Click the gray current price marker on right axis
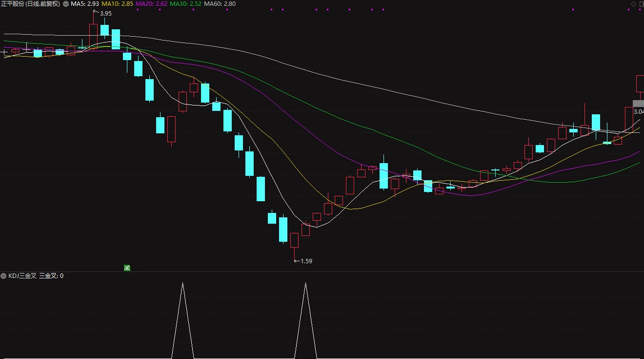 [639, 104]
